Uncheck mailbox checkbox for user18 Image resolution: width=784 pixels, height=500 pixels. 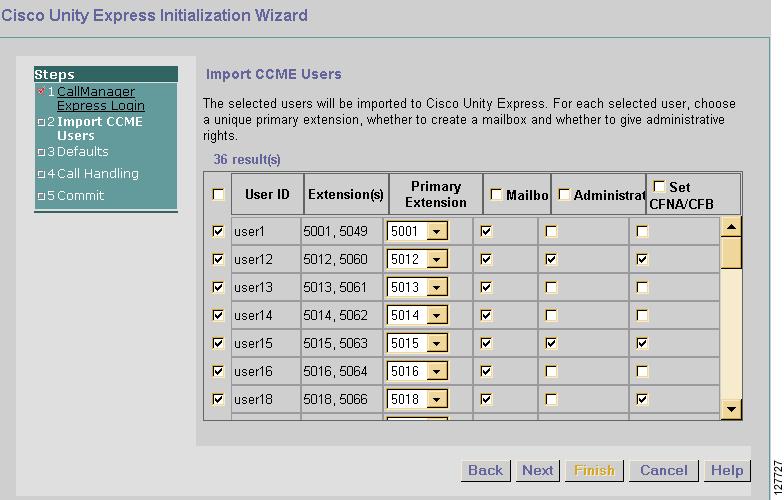(x=486, y=399)
